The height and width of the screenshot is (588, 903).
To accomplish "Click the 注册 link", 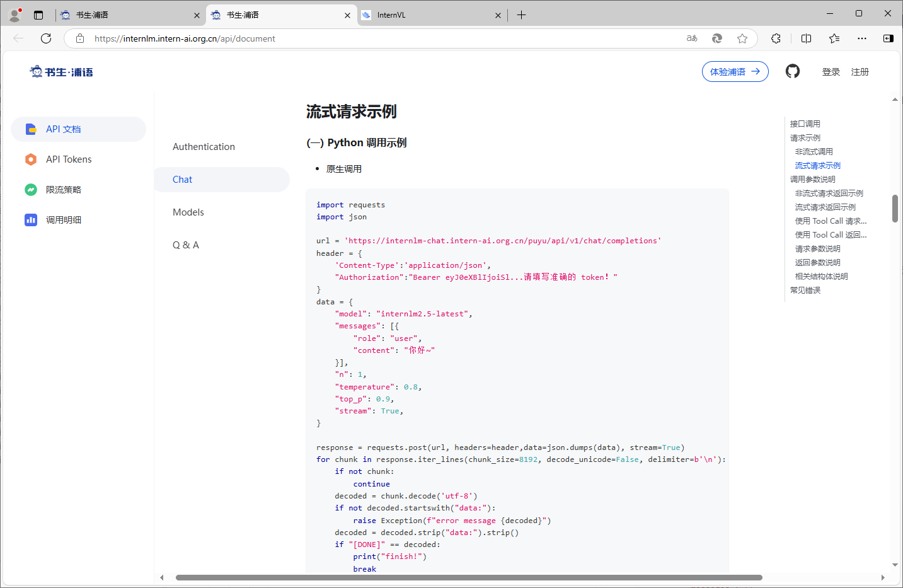I will click(x=860, y=72).
